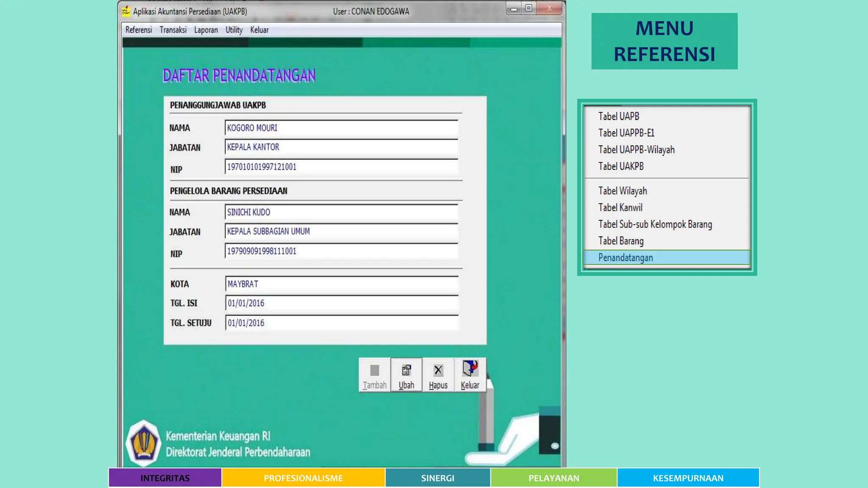Maximize the UAKPB application window

(x=529, y=8)
